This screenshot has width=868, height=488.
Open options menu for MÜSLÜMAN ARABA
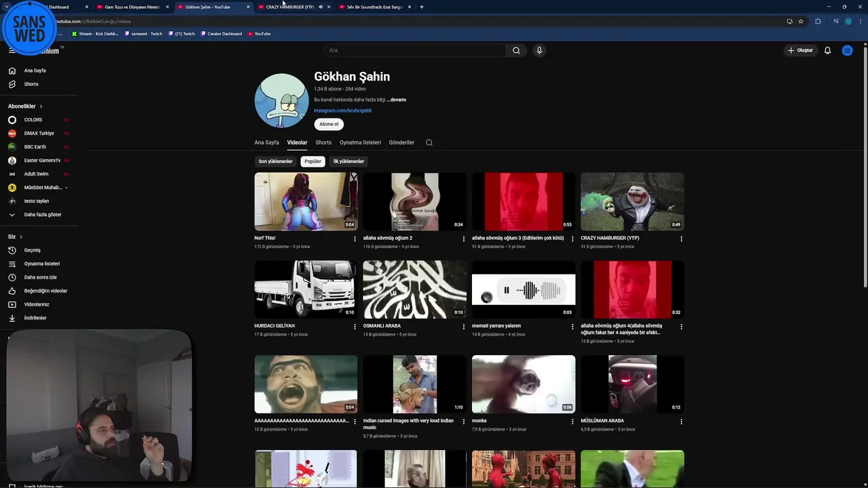[682, 421]
